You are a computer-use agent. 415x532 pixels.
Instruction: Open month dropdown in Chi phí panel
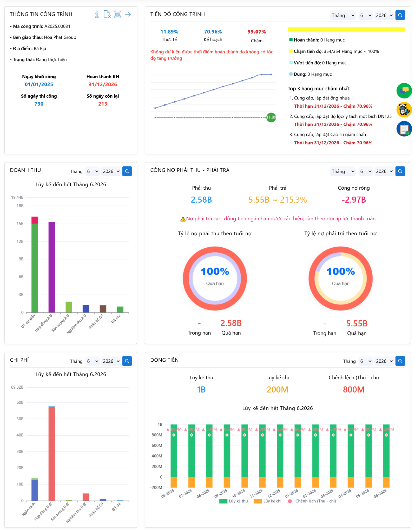tap(93, 361)
